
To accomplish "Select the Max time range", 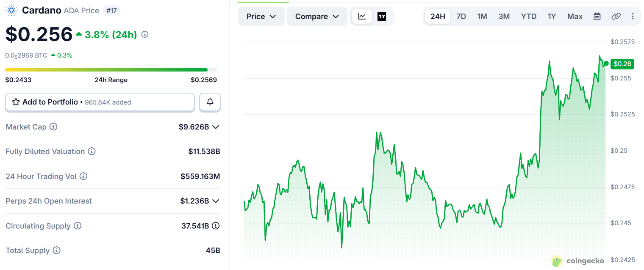I will tap(575, 17).
